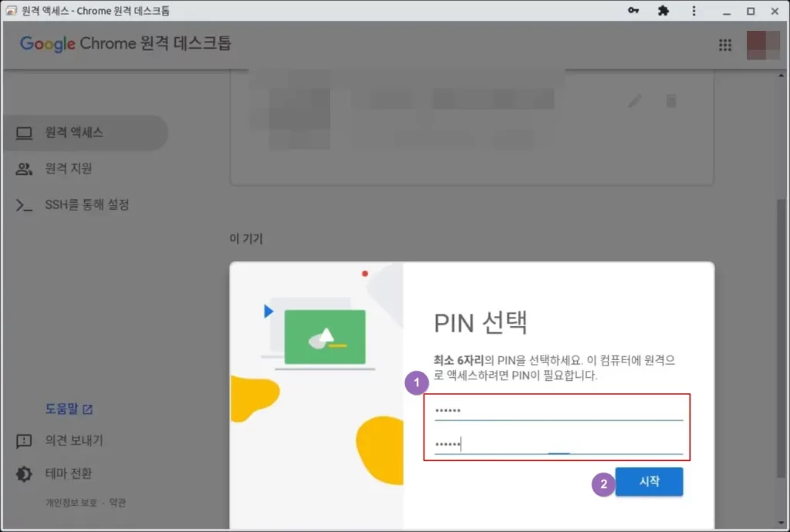
Task: Delete the remote device using trash icon
Action: (671, 101)
